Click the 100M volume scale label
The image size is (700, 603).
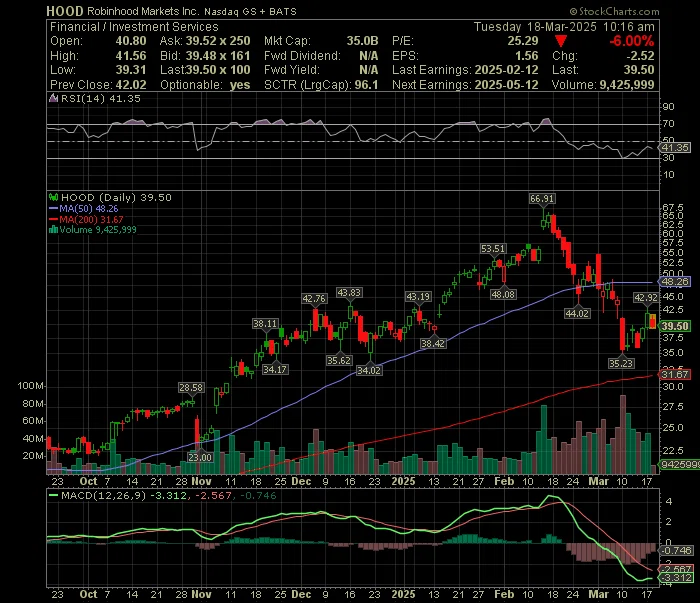coord(30,386)
